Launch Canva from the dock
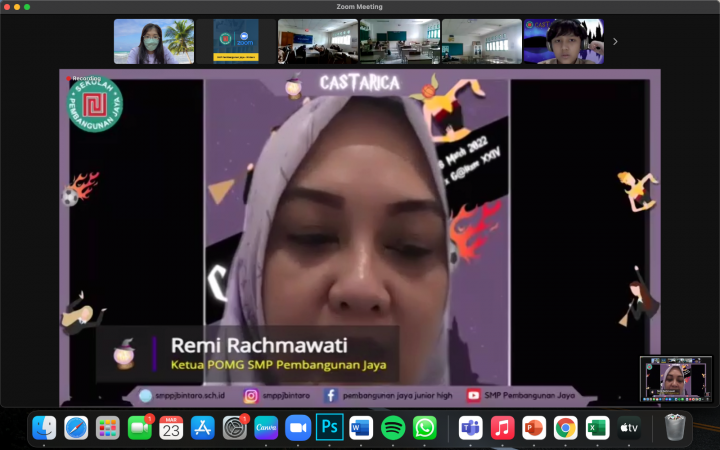720x450 pixels. 266,428
